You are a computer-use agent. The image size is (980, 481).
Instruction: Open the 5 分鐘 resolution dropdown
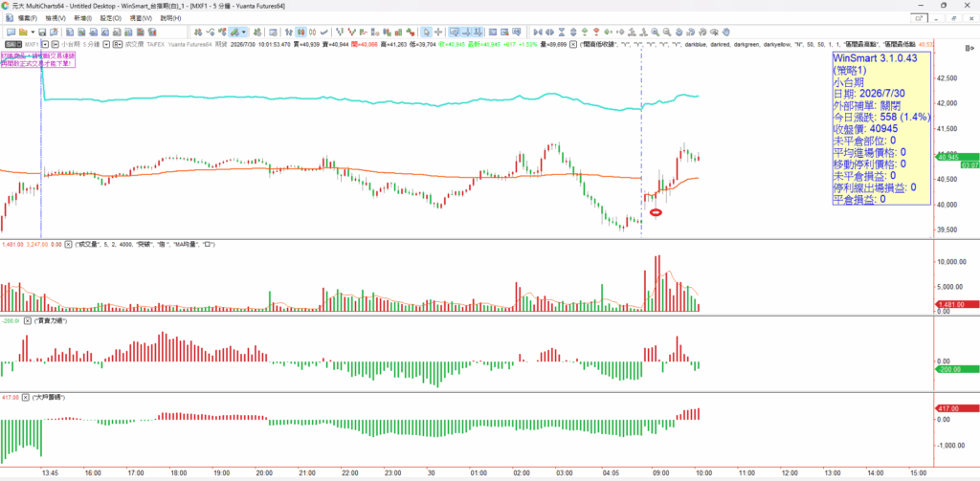pyautogui.click(x=107, y=44)
